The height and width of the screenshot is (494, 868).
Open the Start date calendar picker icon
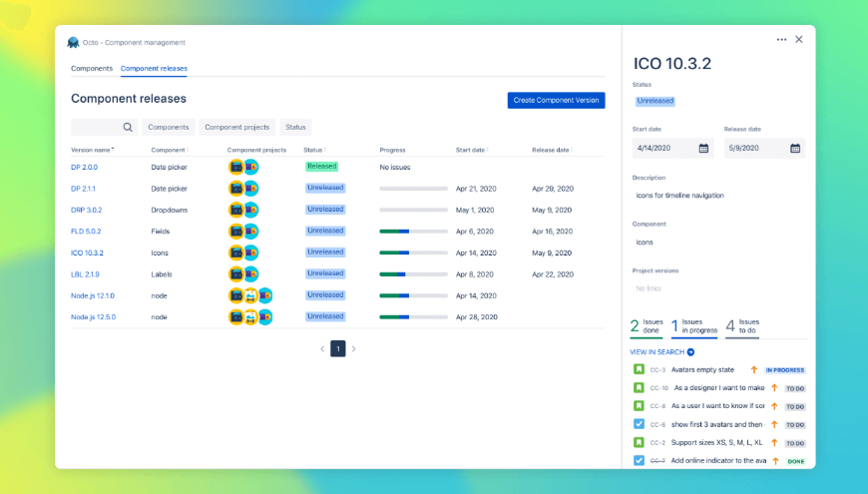click(703, 148)
